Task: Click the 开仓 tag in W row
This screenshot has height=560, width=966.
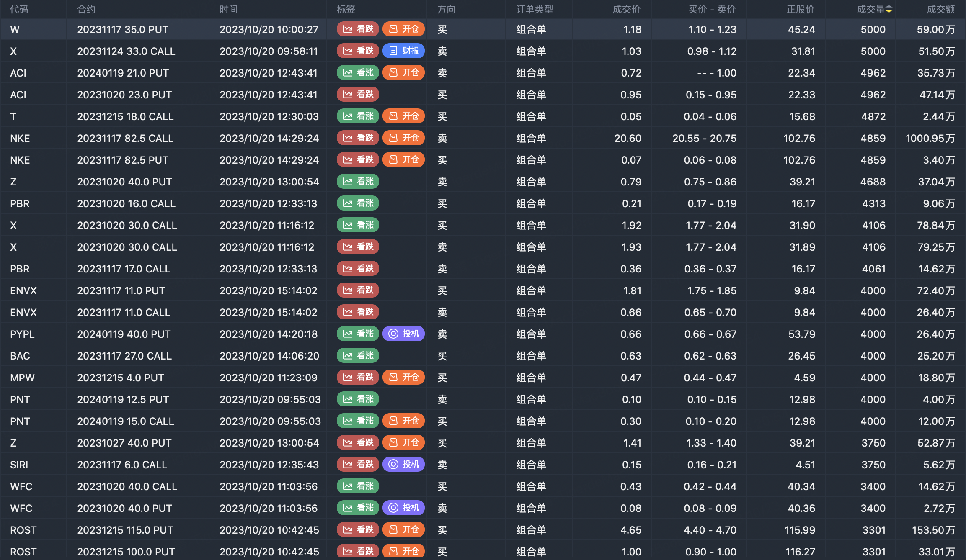Action: (x=403, y=29)
